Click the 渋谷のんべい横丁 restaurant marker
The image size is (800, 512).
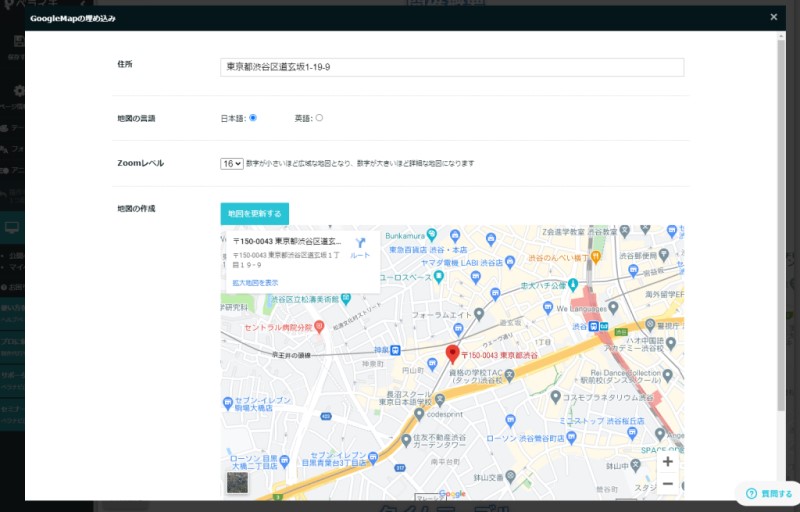595,257
